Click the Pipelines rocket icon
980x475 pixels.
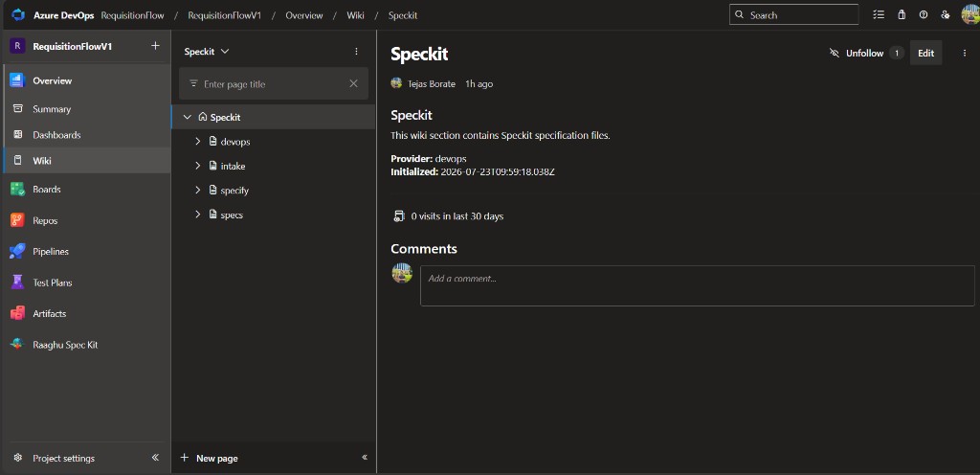(x=17, y=251)
